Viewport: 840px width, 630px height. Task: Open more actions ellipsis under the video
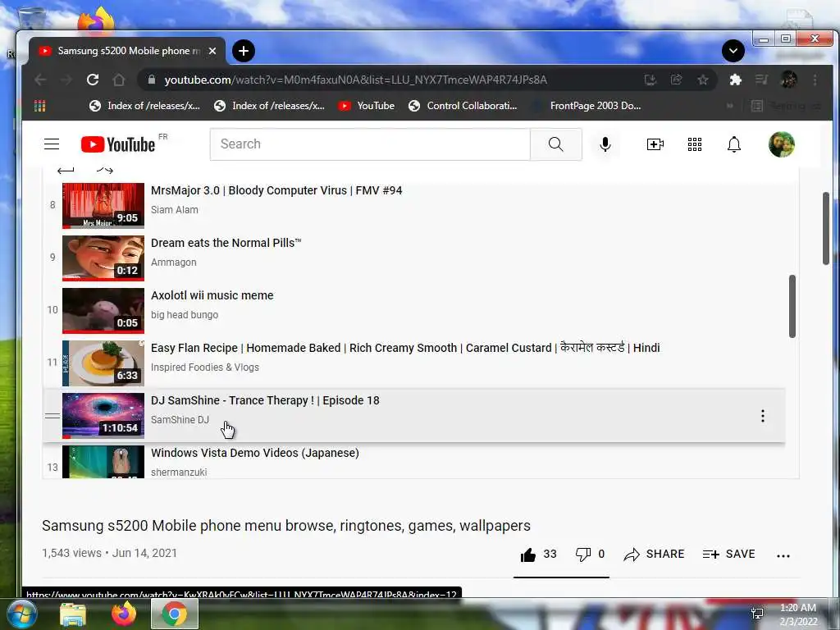point(783,555)
